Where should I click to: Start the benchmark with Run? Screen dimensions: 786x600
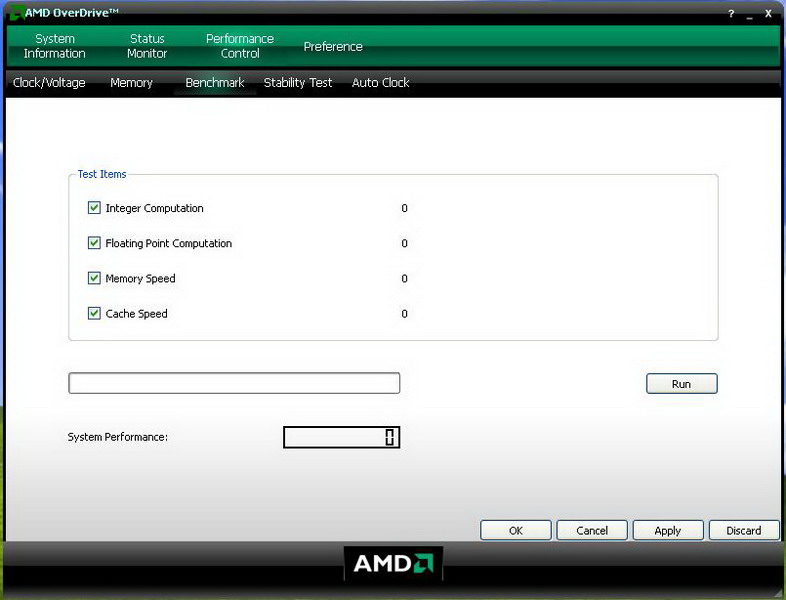coord(682,384)
